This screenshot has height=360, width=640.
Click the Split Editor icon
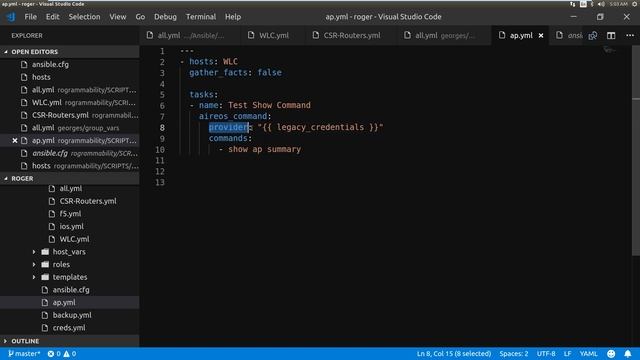pyautogui.click(x=611, y=36)
